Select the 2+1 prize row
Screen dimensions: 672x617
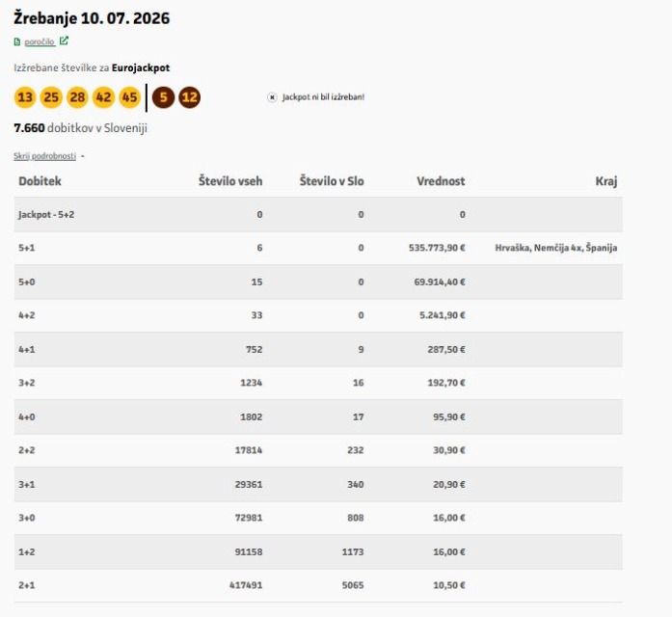click(x=318, y=585)
